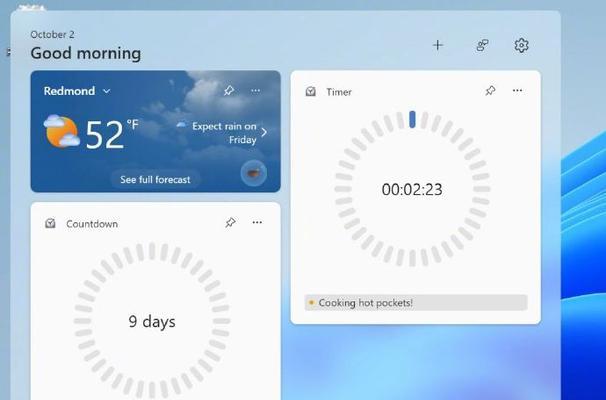Click the Expect rain on Friday text

click(x=224, y=133)
